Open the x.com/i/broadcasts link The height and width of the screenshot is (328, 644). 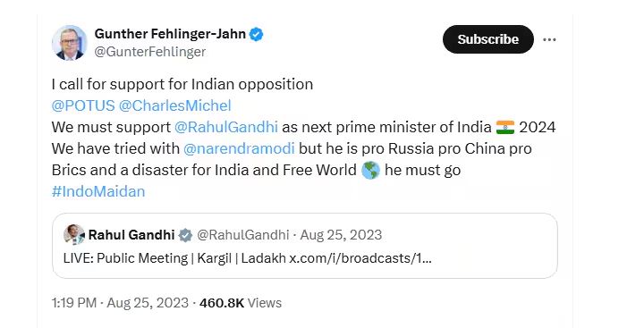(x=360, y=258)
